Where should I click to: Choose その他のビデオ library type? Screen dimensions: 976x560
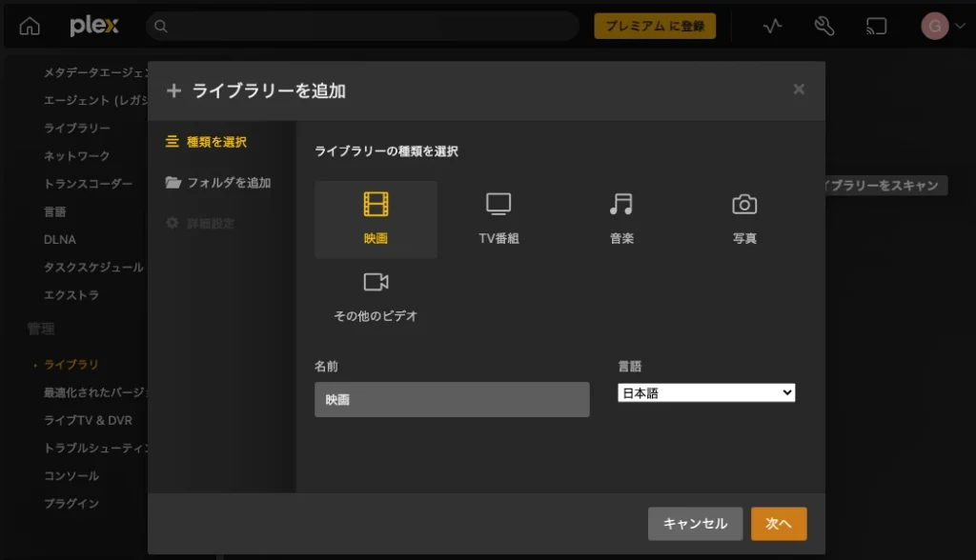(376, 297)
